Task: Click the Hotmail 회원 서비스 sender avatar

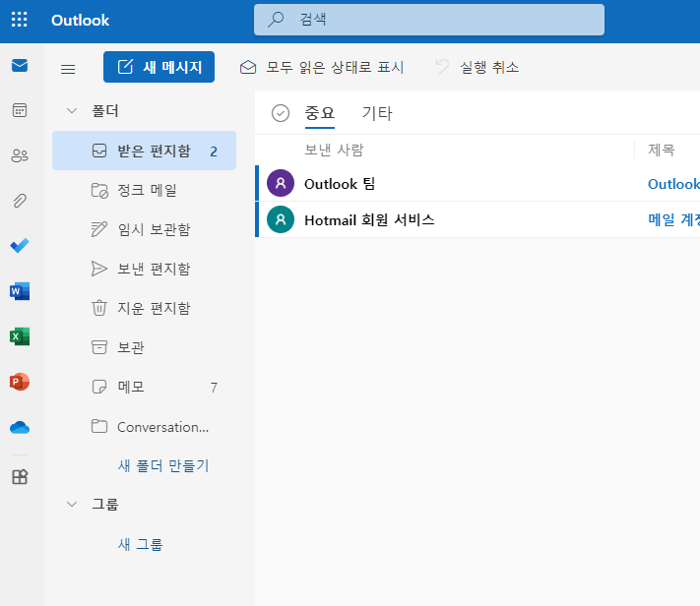Action: coord(281,219)
